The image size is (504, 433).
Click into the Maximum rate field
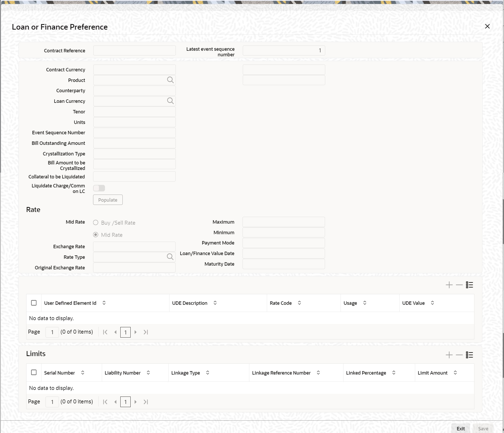tap(284, 222)
